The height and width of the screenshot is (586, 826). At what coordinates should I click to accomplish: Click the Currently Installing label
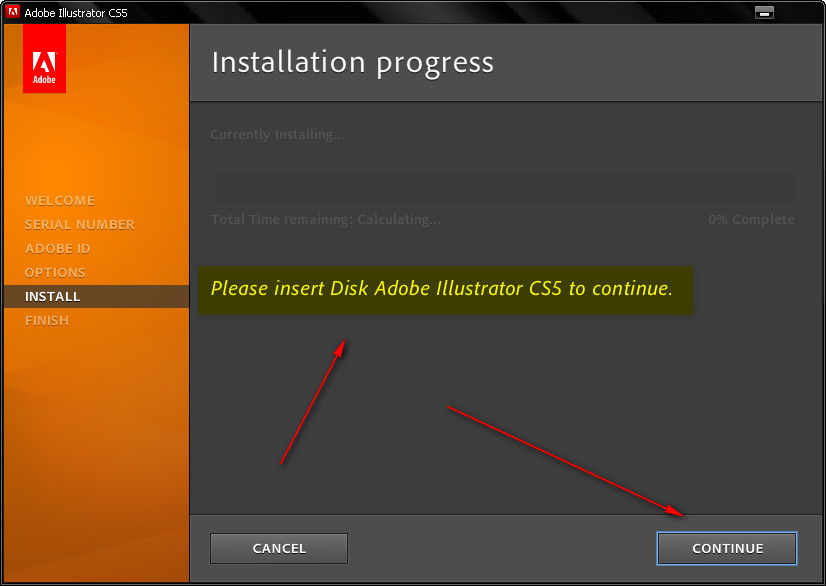click(277, 134)
